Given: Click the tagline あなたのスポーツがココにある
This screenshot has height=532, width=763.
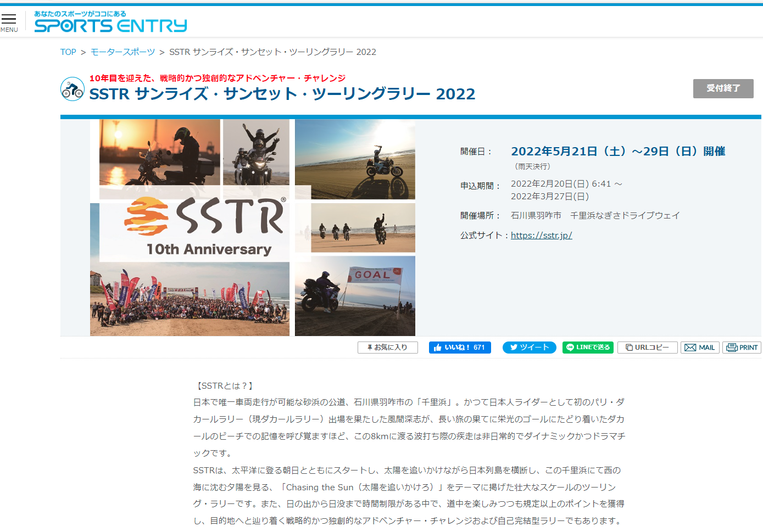Looking at the screenshot, I should (80, 14).
